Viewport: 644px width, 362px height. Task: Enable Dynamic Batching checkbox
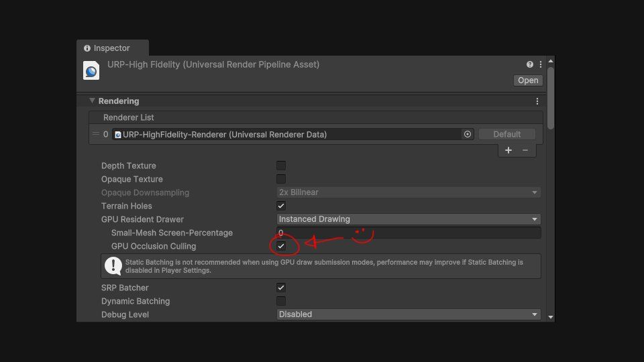[281, 301]
